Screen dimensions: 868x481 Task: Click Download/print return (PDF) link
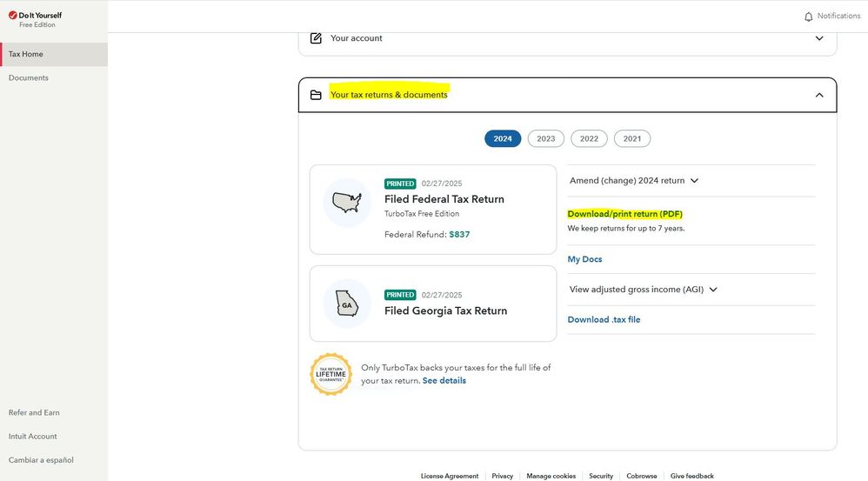625,214
